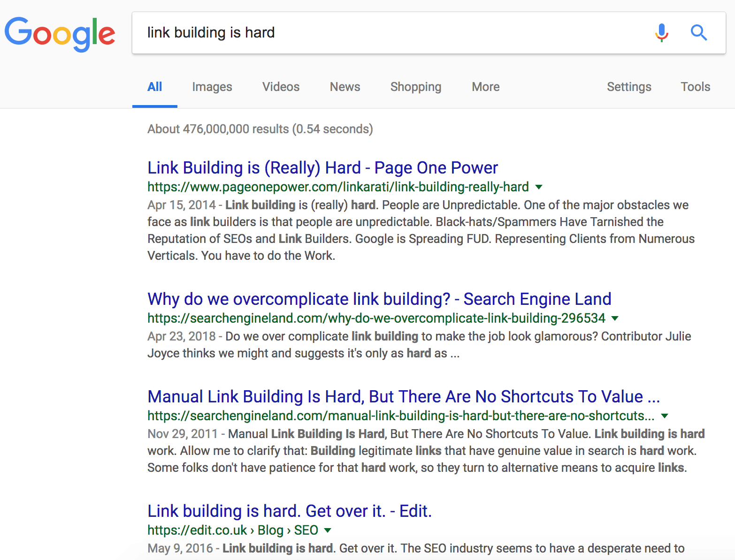Click the dropdown arrow next to edit.co.uk breadcrumb
The width and height of the screenshot is (735, 560).
coord(329,530)
